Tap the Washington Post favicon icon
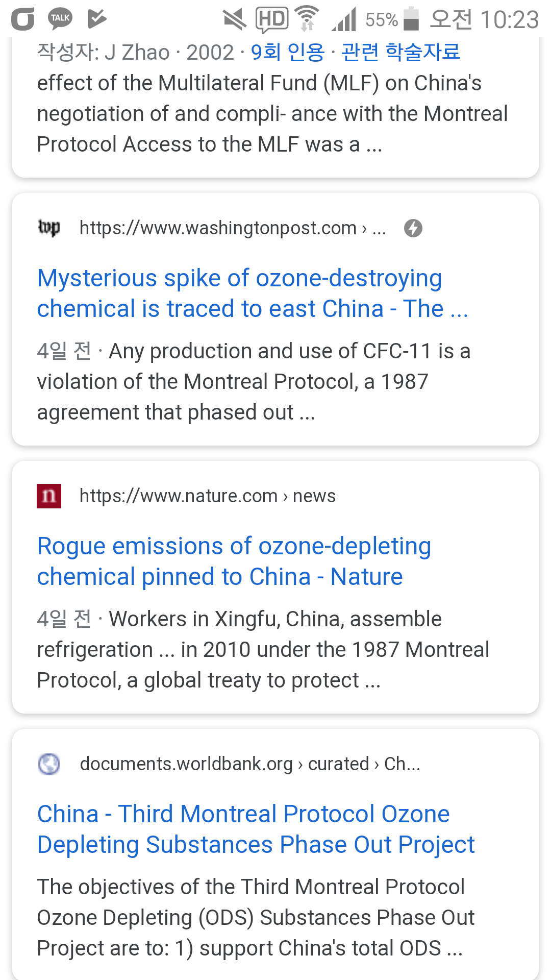The image size is (551, 980). pyautogui.click(x=49, y=228)
